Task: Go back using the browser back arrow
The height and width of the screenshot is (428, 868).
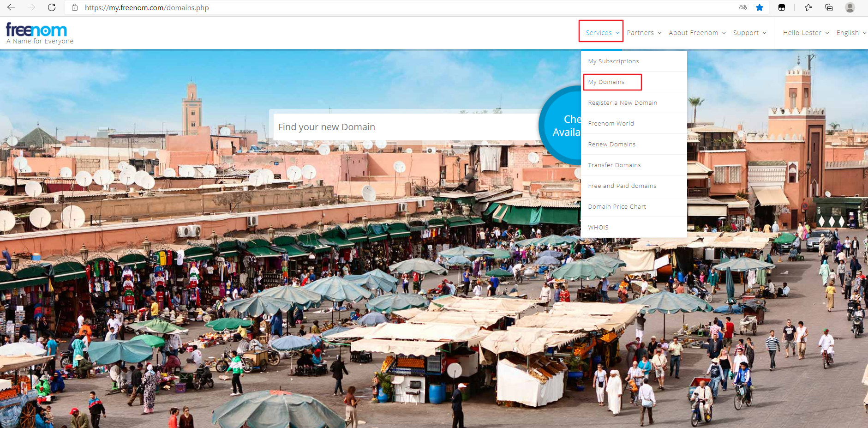Action: click(x=11, y=7)
